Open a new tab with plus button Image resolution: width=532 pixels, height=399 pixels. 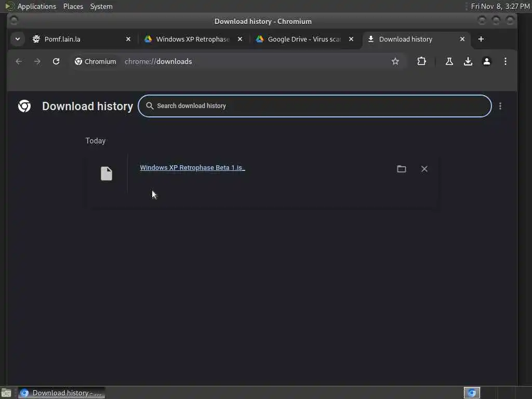pyautogui.click(x=481, y=39)
